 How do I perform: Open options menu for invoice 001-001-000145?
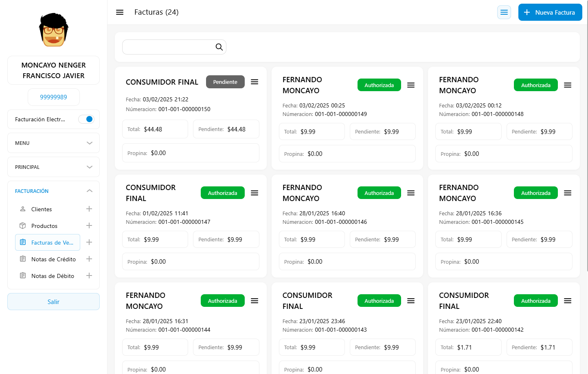click(568, 193)
